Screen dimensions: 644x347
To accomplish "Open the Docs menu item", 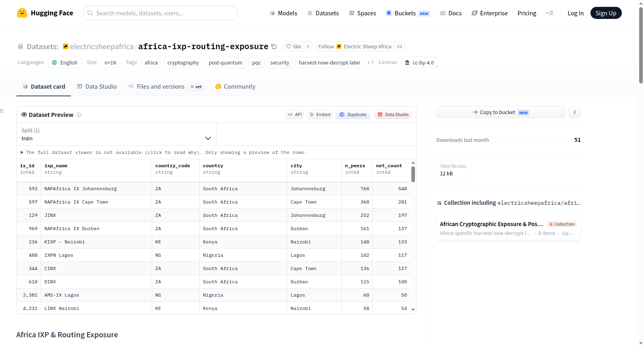I will pos(450,13).
